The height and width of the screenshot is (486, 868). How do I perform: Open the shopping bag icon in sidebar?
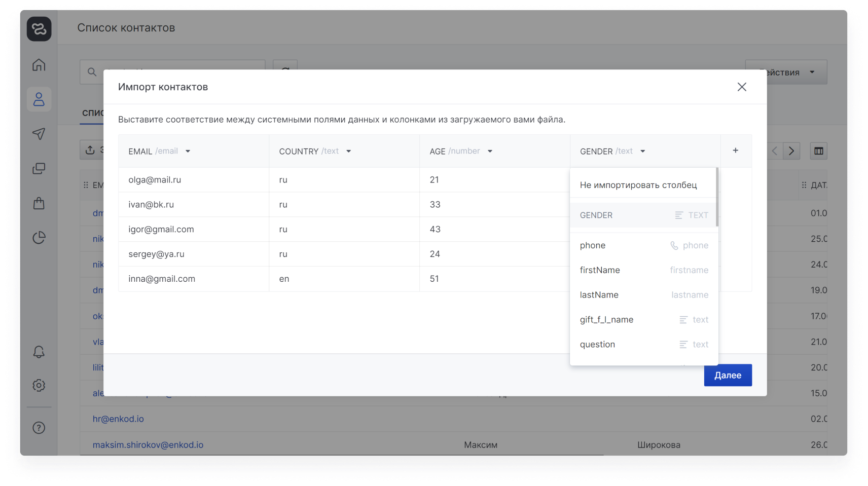39,203
